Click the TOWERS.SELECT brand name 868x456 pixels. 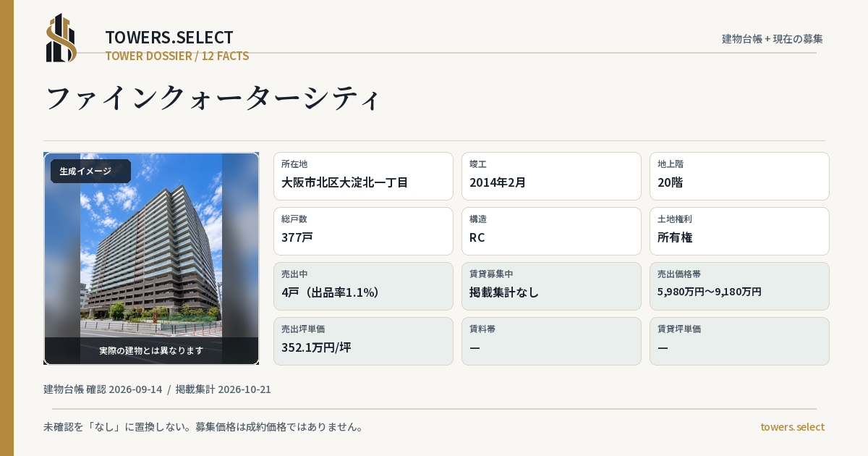pos(169,38)
